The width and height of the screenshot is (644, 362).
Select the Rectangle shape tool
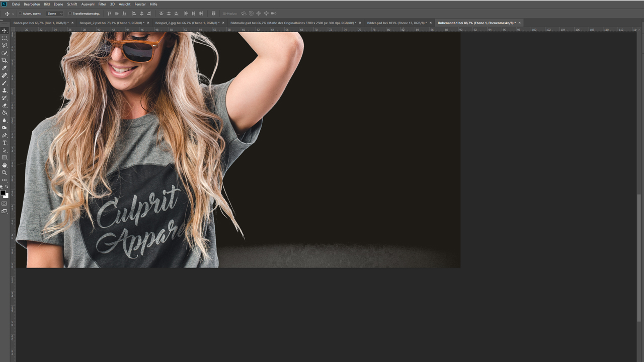point(5,157)
